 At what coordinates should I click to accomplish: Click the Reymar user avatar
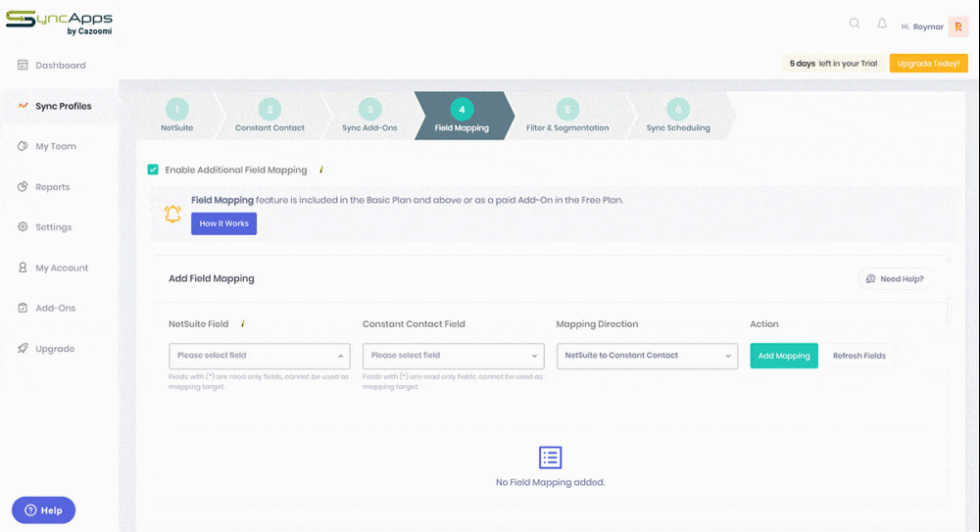click(x=958, y=26)
